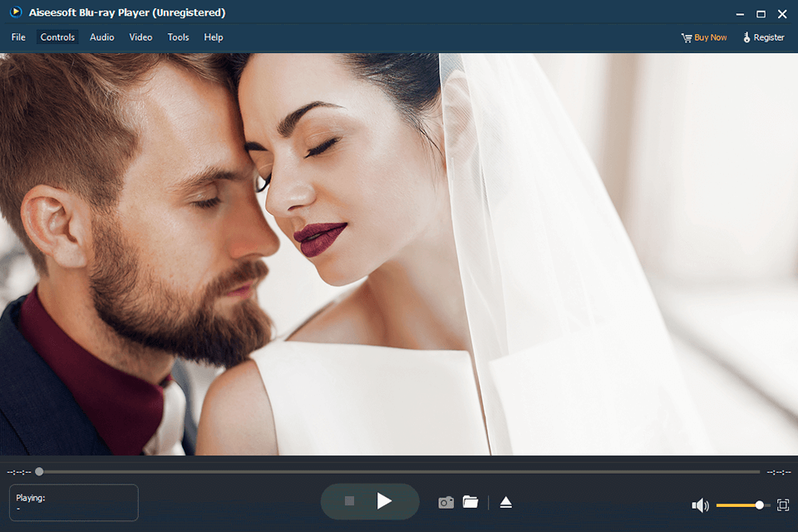798x532 pixels.
Task: Open the File menu
Action: 18,37
